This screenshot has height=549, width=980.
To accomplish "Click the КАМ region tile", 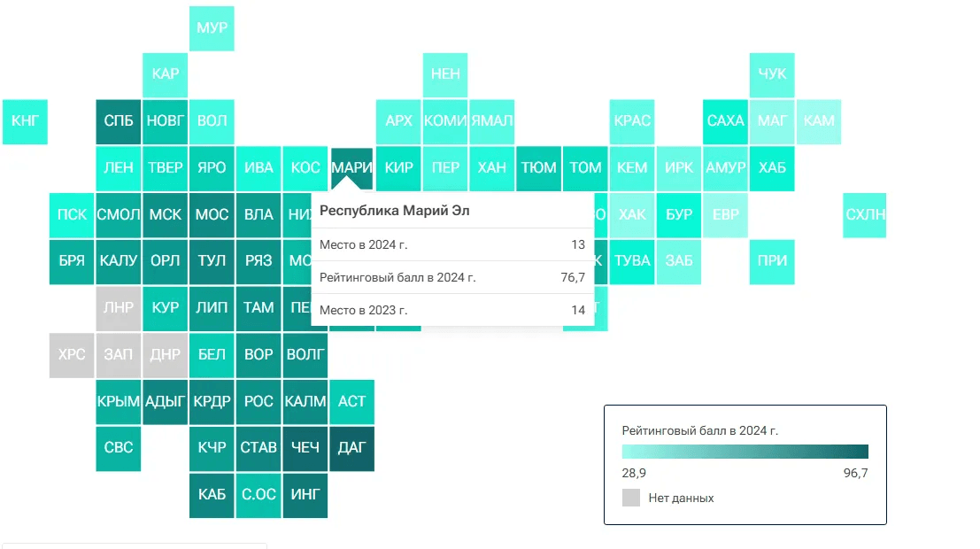I will 819,121.
